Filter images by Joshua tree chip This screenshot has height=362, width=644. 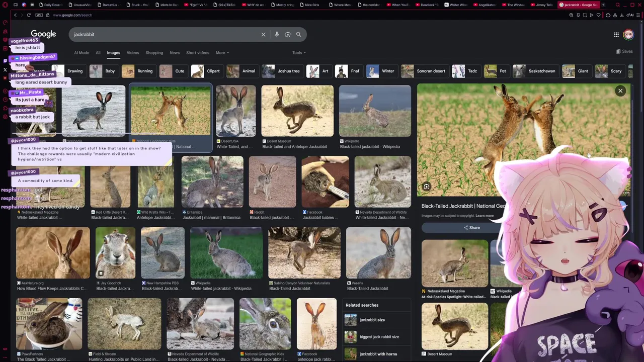(x=282, y=71)
